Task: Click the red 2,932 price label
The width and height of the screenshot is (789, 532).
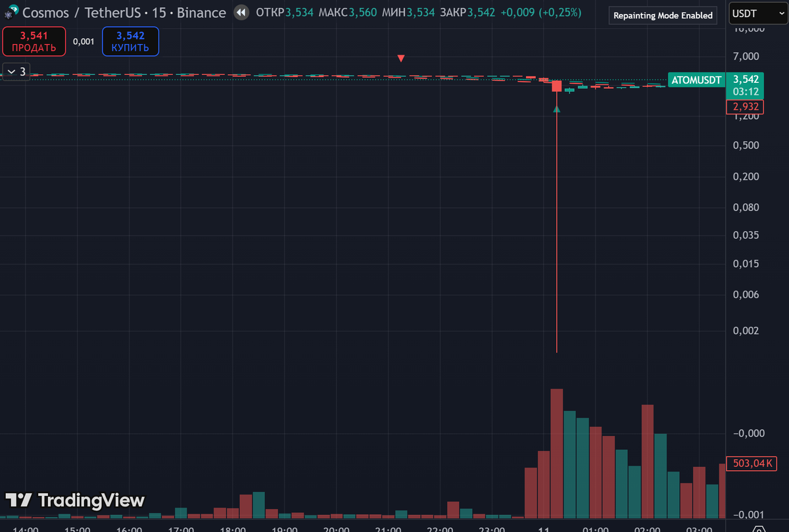Action: (745, 107)
